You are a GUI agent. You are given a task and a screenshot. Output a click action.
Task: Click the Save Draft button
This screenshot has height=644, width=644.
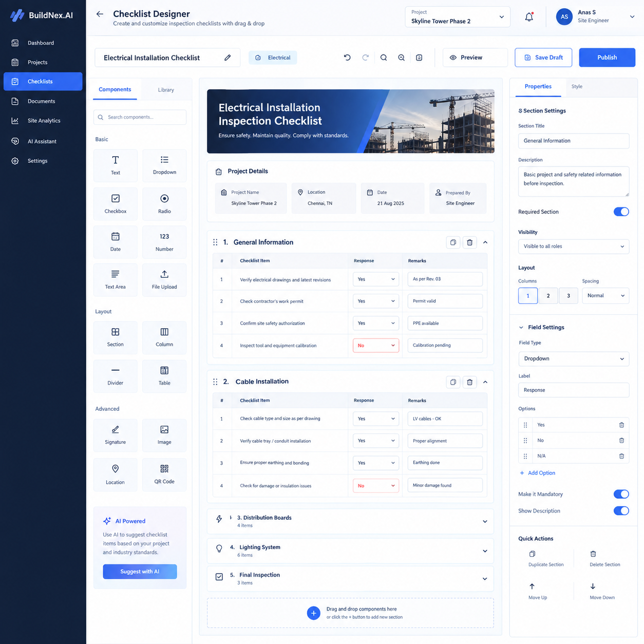click(x=543, y=58)
